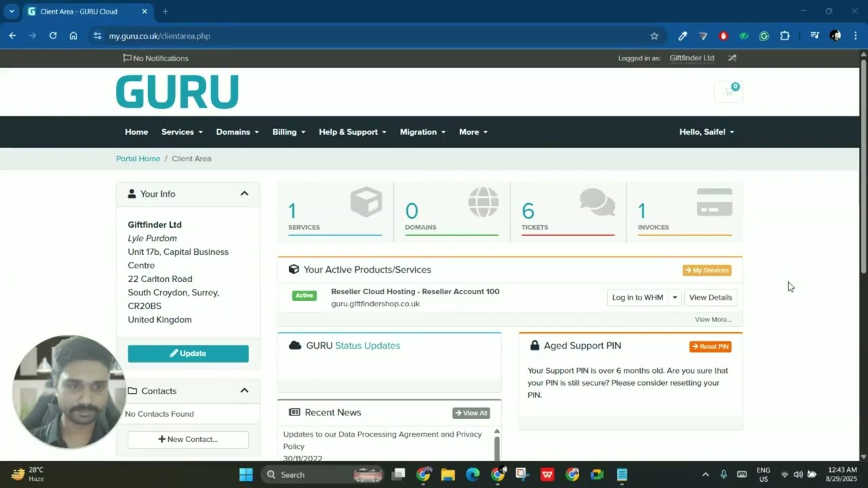The height and width of the screenshot is (488, 868).
Task: Open the Services dropdown menu
Action: (x=182, y=132)
